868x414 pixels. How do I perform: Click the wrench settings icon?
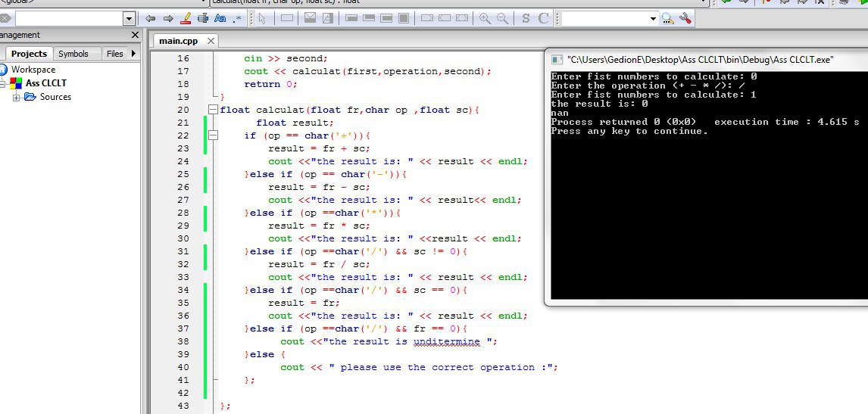coord(685,18)
